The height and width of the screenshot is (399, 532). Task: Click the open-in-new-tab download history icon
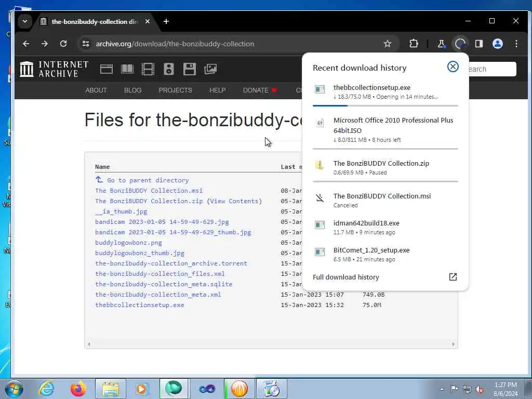[x=453, y=277]
